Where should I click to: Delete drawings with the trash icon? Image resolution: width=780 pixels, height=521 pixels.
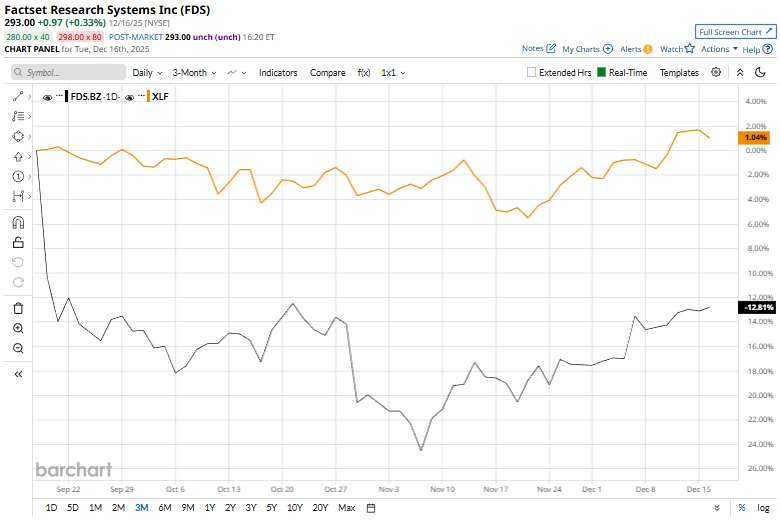click(18, 309)
